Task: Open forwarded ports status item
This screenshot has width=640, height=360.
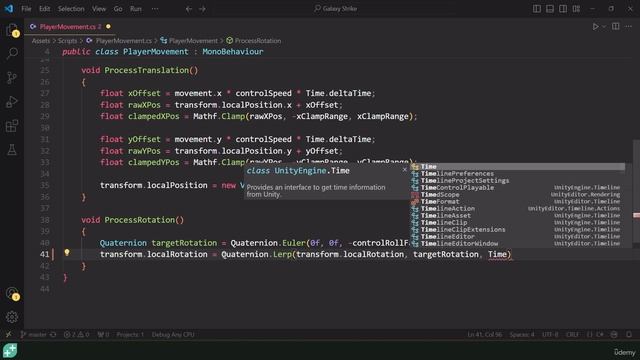Action: coord(103,334)
